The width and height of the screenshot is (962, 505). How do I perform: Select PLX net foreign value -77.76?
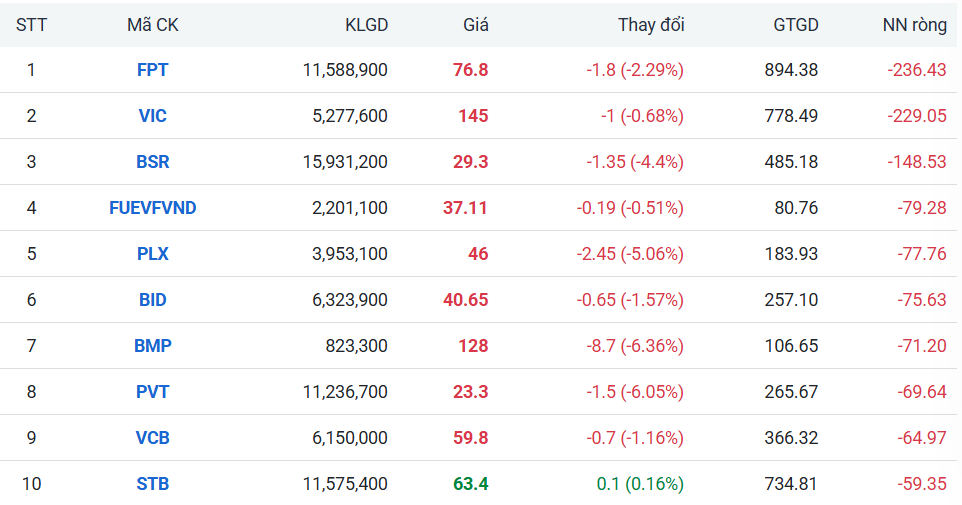(922, 254)
